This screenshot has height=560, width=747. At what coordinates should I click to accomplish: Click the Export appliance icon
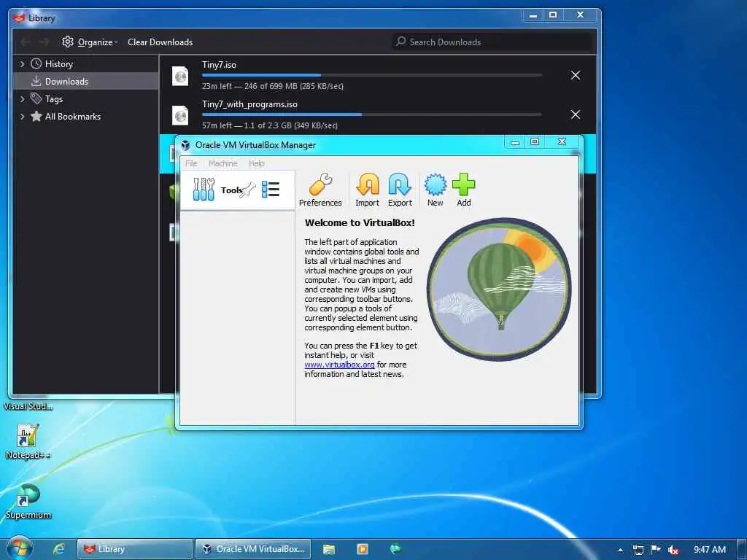pos(400,190)
